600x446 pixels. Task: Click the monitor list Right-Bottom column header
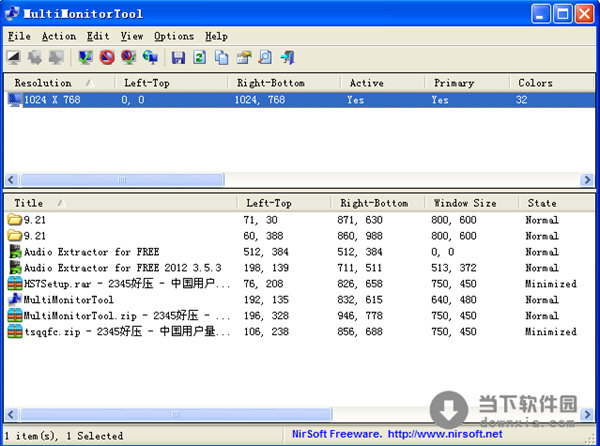coord(284,83)
